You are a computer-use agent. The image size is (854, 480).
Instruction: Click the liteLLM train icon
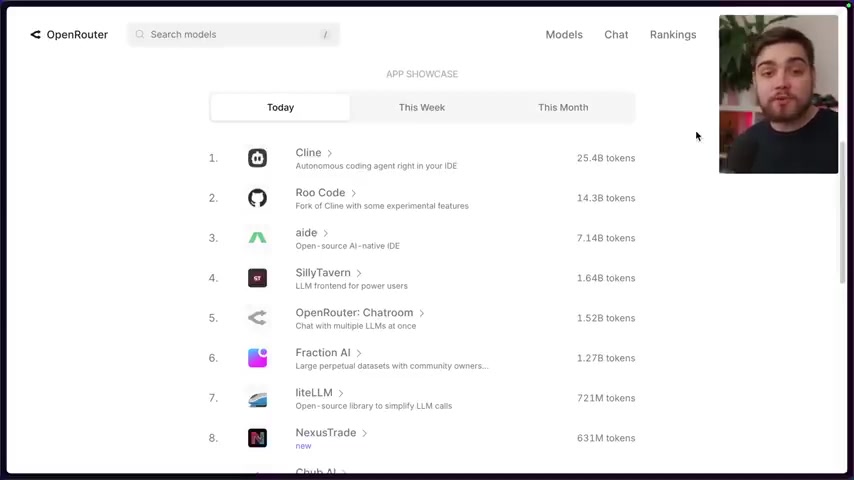point(257,398)
